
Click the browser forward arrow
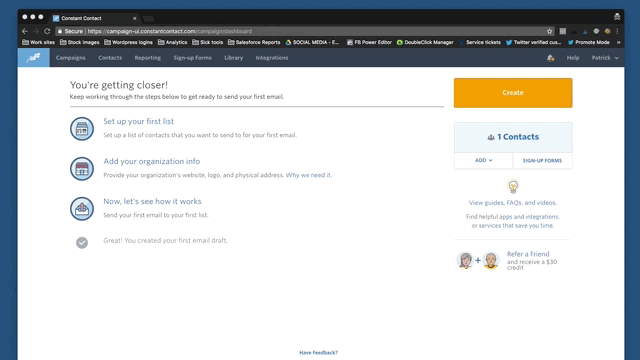click(36, 31)
